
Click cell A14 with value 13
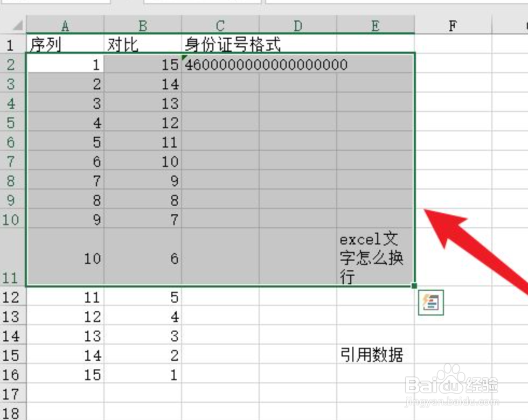pos(65,335)
